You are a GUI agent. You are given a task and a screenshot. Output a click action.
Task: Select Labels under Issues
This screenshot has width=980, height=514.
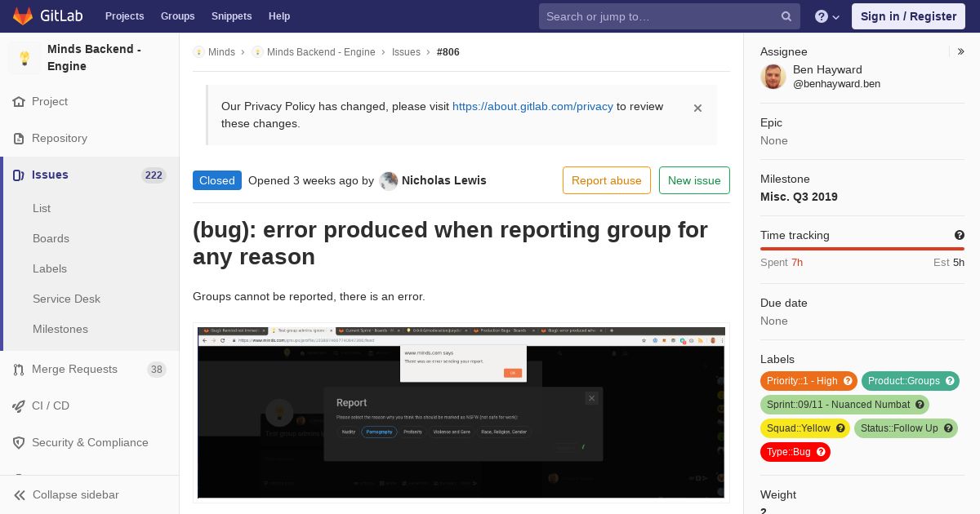[50, 268]
